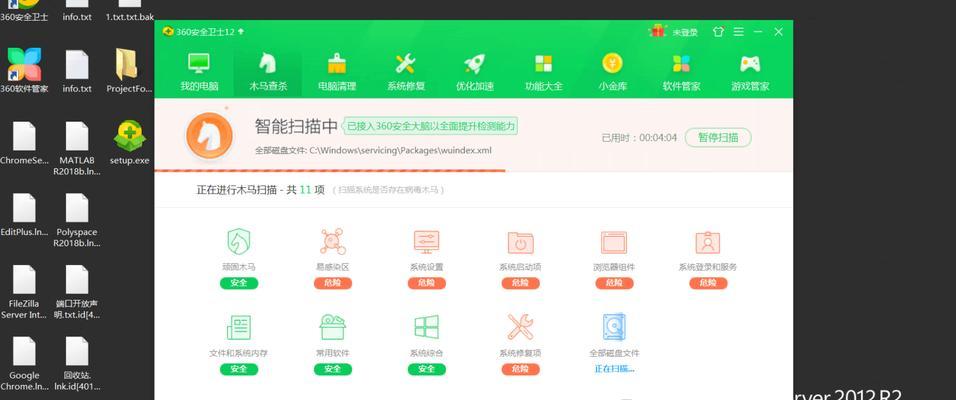Click 危险 badge under 易感染区

coord(332,283)
